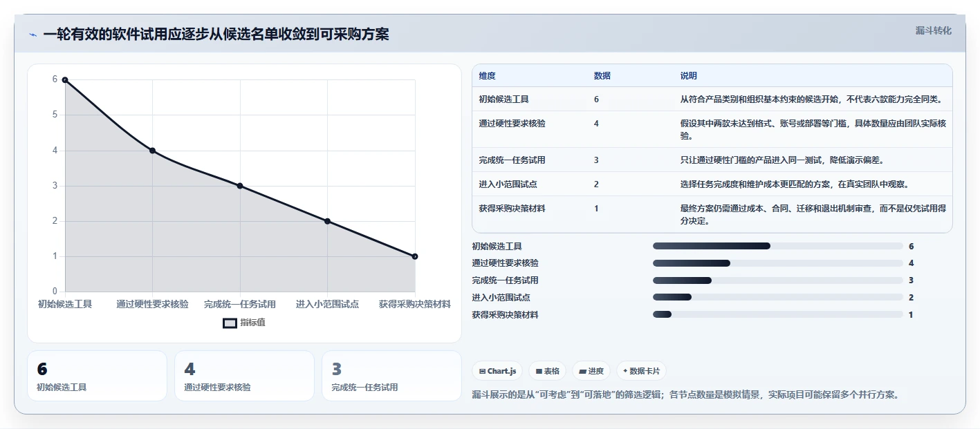Image resolution: width=980 pixels, height=429 pixels.
Task: Click the chart data point at value 1
Action: pos(415,256)
